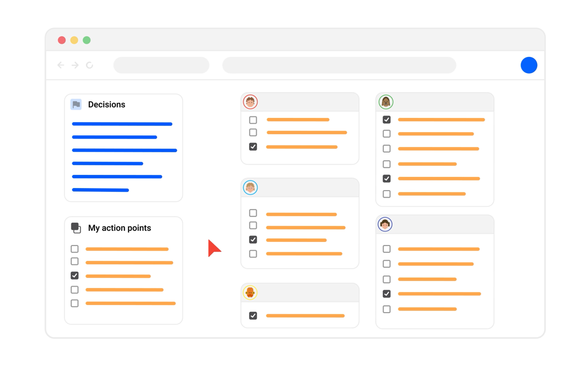This screenshot has width=588, height=366.
Task: Open the My action points heading
Action: [x=119, y=228]
